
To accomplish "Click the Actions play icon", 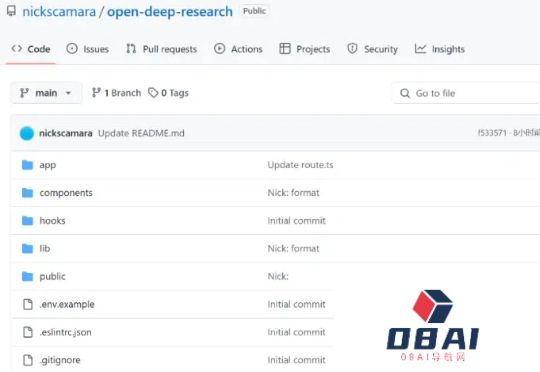I will pyautogui.click(x=219, y=49).
